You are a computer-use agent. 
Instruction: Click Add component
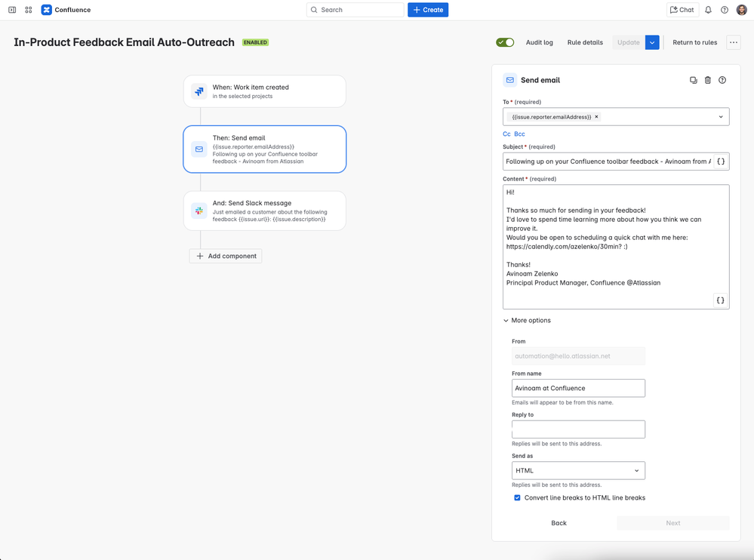226,256
